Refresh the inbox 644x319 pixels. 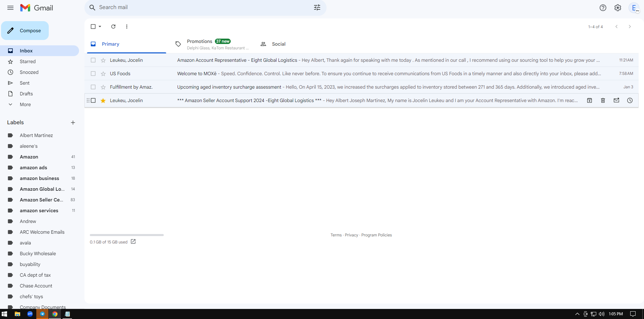pyautogui.click(x=113, y=27)
